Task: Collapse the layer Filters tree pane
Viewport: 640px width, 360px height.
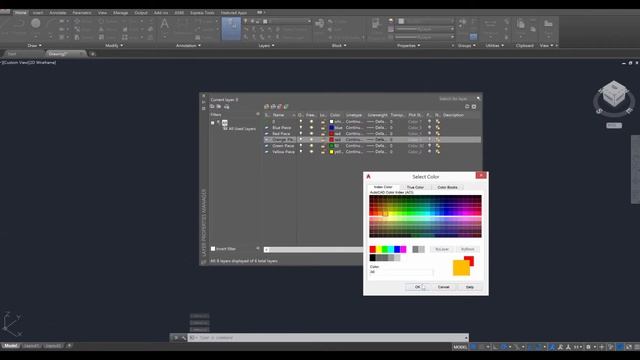Action: 258,114
